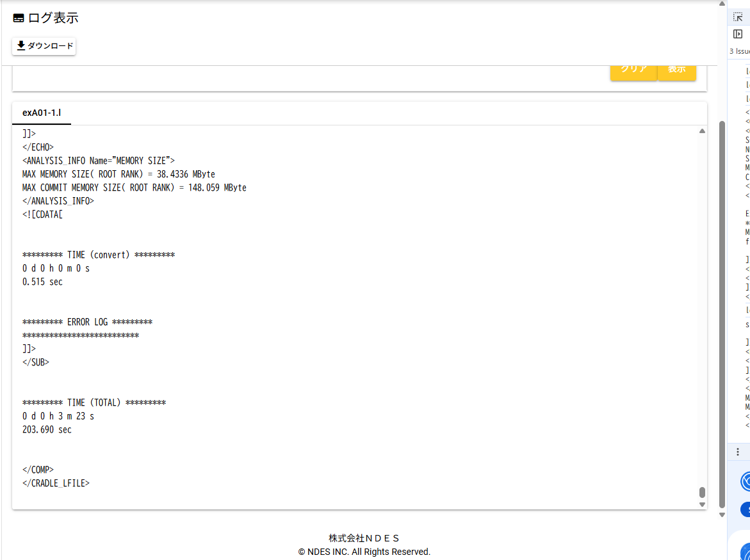Activate DevTools inspect element picker icon
The image size is (750, 560).
(738, 17)
